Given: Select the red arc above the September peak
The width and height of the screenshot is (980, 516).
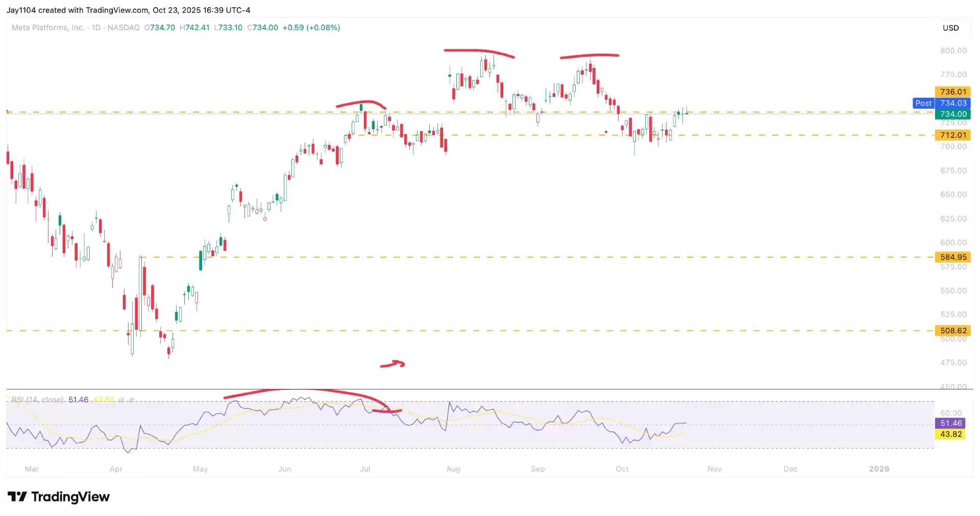Looking at the screenshot, I should point(590,55).
